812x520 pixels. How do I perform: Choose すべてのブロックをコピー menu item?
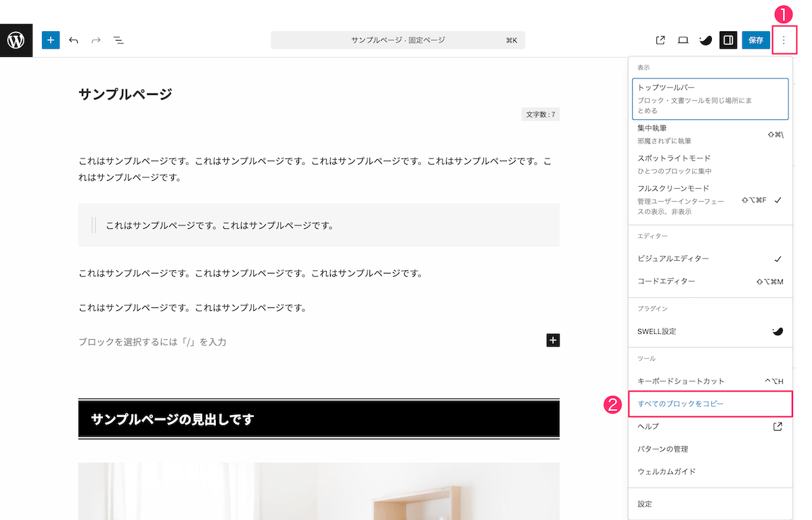point(710,404)
